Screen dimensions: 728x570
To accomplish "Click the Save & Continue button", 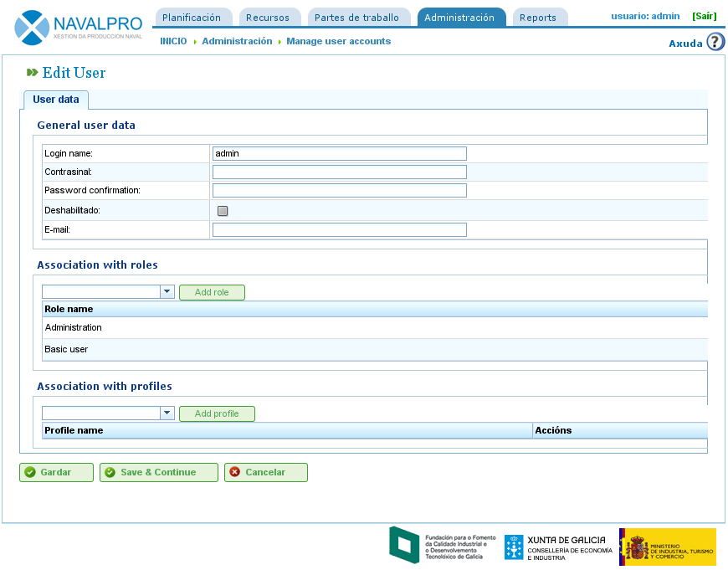I will click(x=158, y=472).
